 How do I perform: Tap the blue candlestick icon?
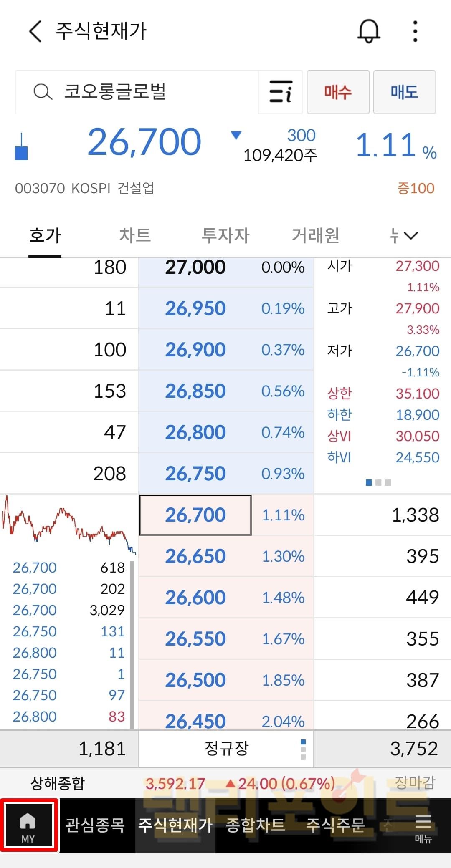point(21,147)
